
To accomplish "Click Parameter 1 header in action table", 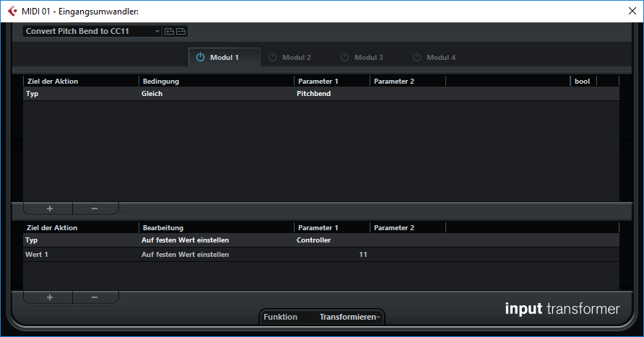I will point(318,228).
